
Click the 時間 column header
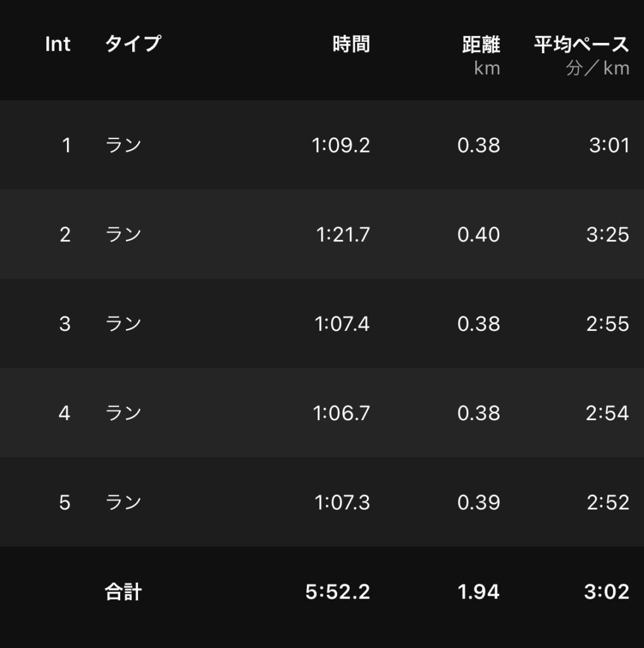pos(351,44)
